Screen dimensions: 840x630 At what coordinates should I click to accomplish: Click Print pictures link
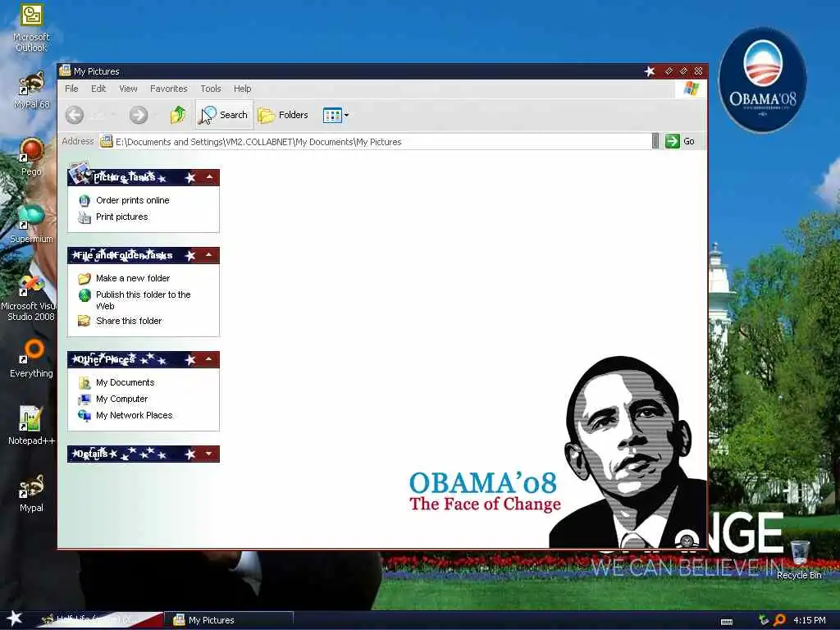tap(122, 217)
